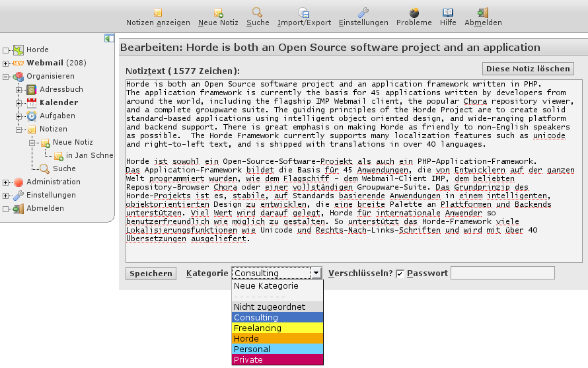Click the Speichern button

point(151,274)
